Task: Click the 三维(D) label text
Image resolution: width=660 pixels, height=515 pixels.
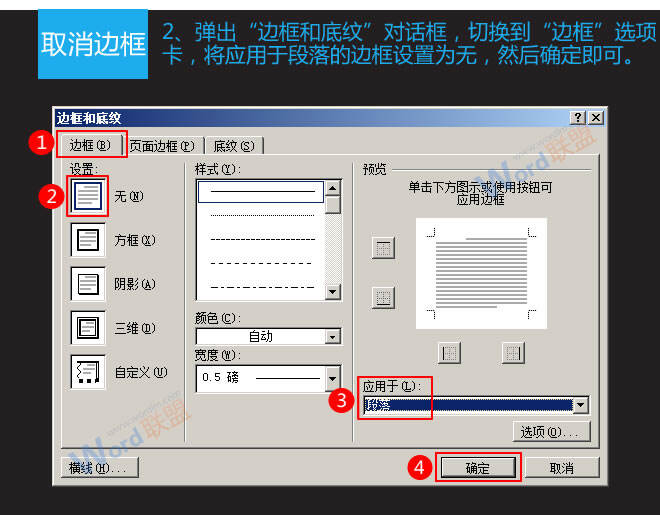Action: coord(135,328)
